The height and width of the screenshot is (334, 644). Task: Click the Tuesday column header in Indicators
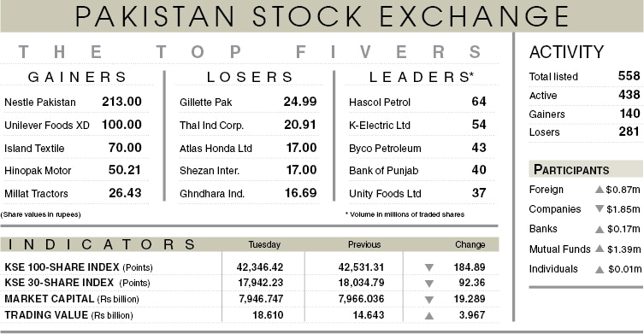pos(264,244)
